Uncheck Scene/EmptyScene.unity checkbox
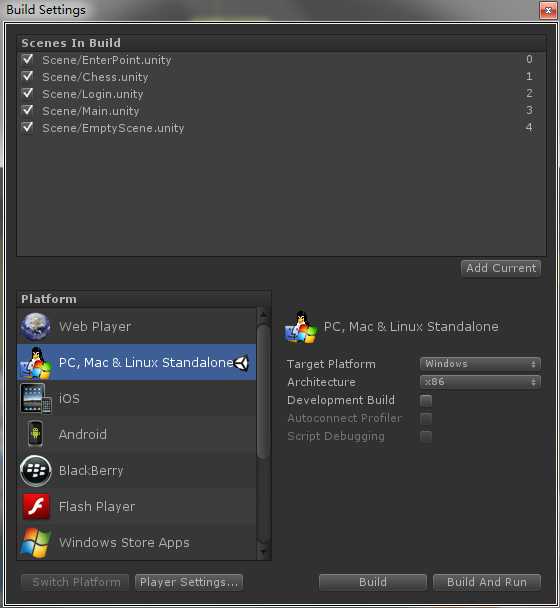Viewport: 560px width, 608px height. click(x=28, y=127)
